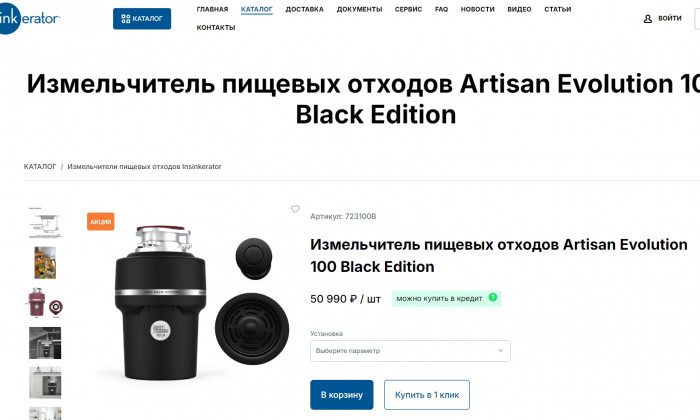Click the green question mark credit help icon
This screenshot has width=700, height=420.
click(x=493, y=297)
